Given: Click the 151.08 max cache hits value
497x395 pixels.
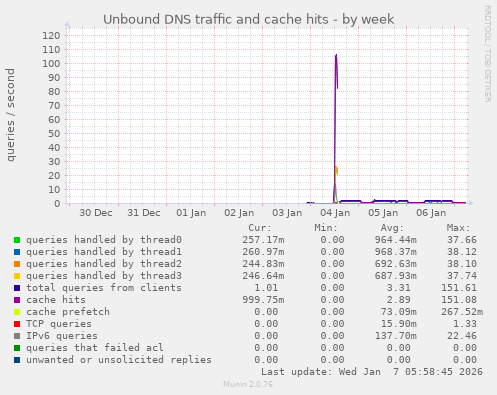Looking at the screenshot, I should click(x=459, y=300).
